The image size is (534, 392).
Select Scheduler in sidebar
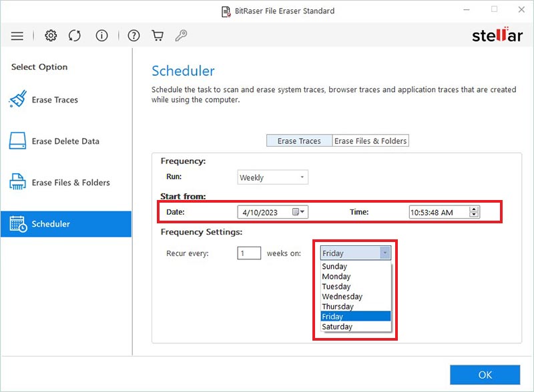[x=65, y=224]
